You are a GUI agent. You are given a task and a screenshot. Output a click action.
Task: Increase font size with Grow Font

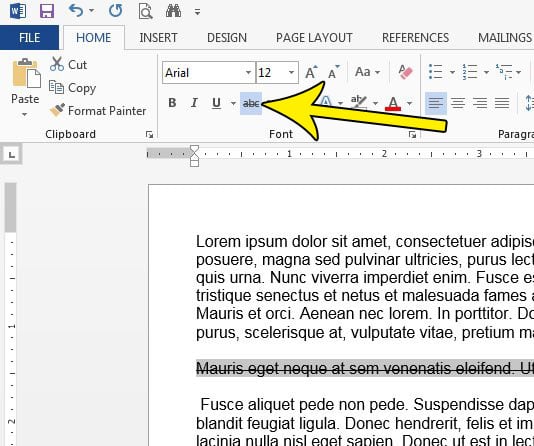tap(311, 72)
